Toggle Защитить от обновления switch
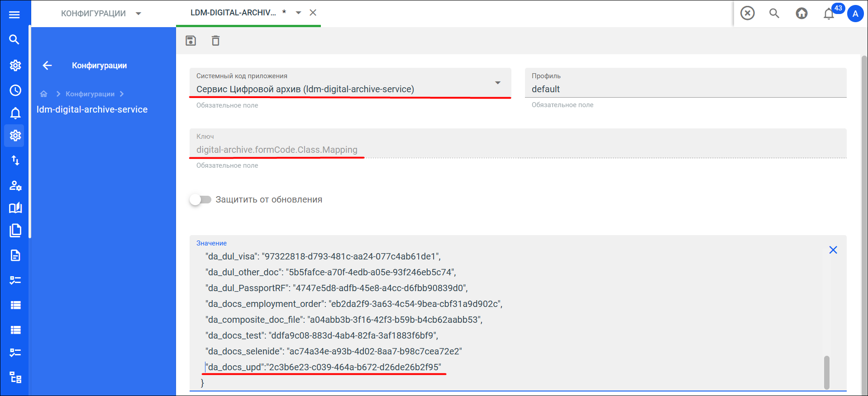This screenshot has width=868, height=396. (x=200, y=199)
